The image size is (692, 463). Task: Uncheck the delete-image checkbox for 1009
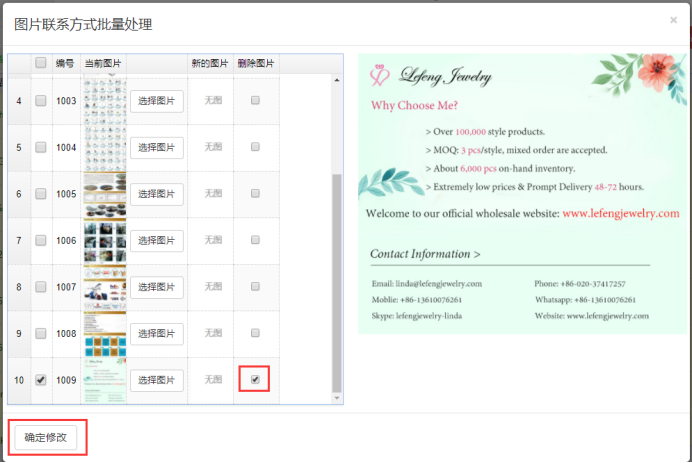tap(255, 379)
